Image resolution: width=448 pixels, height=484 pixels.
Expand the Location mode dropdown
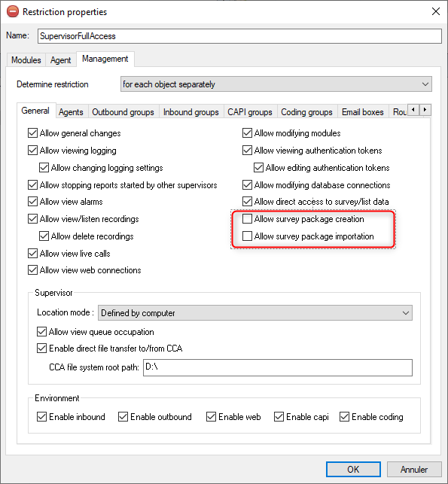(255, 313)
